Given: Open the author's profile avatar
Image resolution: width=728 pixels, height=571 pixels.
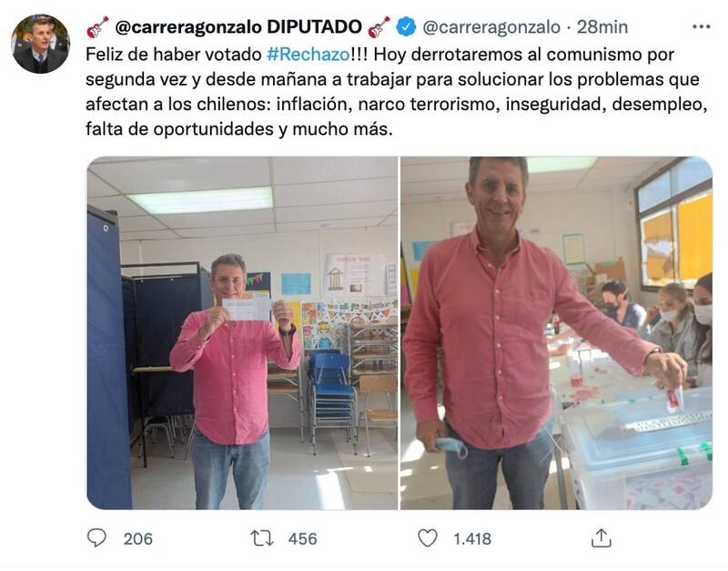Looking at the screenshot, I should [x=40, y=44].
